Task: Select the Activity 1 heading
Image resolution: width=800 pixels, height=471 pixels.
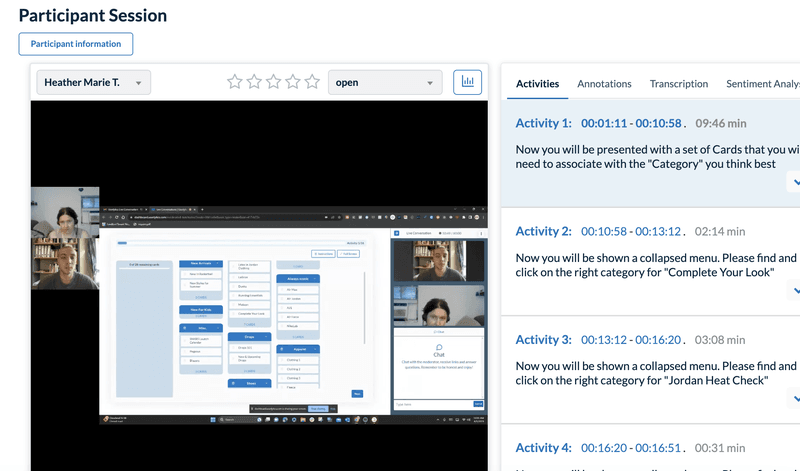Action: click(x=543, y=123)
